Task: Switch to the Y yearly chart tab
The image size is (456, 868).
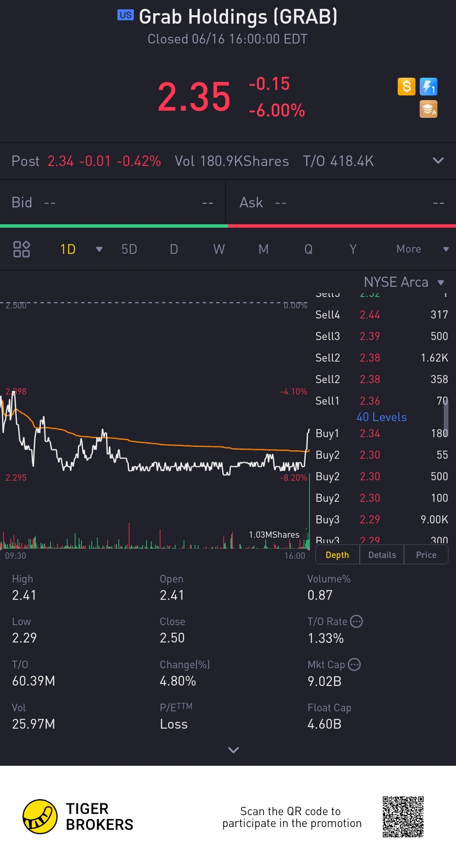Action: click(x=353, y=249)
